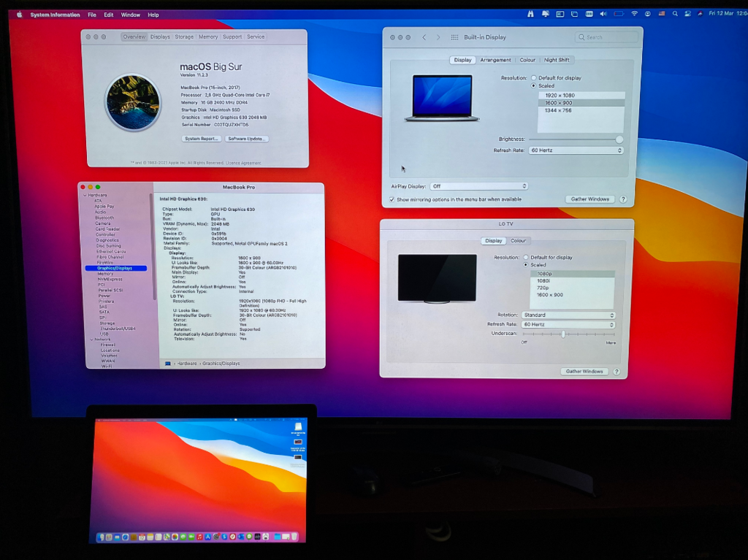Screen dimensions: 748x560
Task: Select Default for display radio in LG TV
Action: 526,258
